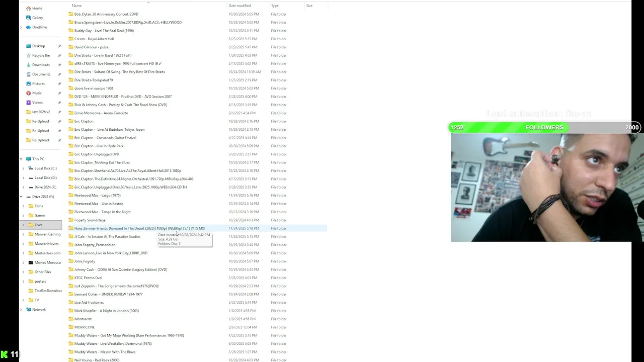Select the Dire Straits-Rockpalast79 folder name
This screenshot has height=362, width=644.
click(94, 80)
